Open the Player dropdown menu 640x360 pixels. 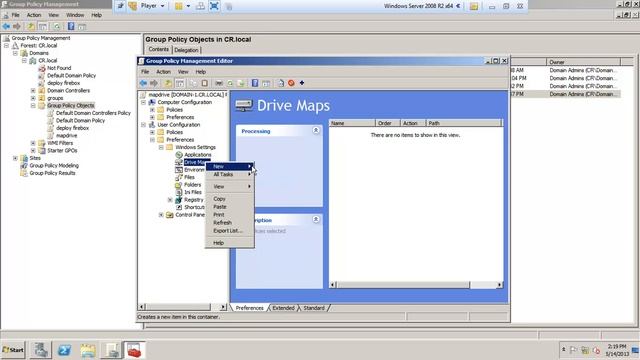[x=153, y=6]
